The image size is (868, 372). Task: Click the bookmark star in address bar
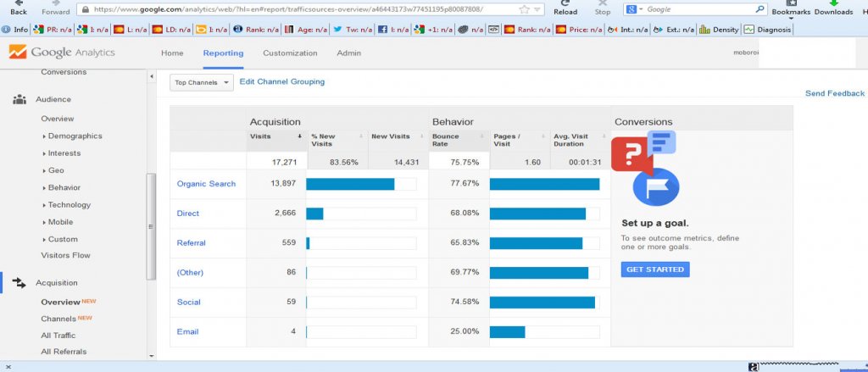pos(524,9)
